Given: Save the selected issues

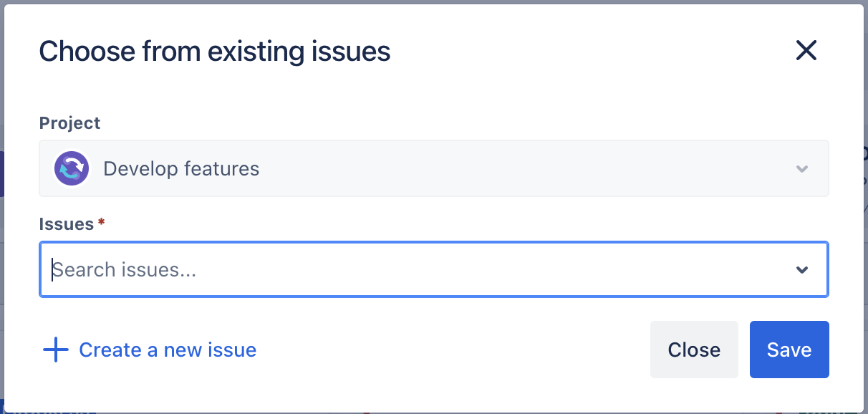Looking at the screenshot, I should click(x=789, y=350).
